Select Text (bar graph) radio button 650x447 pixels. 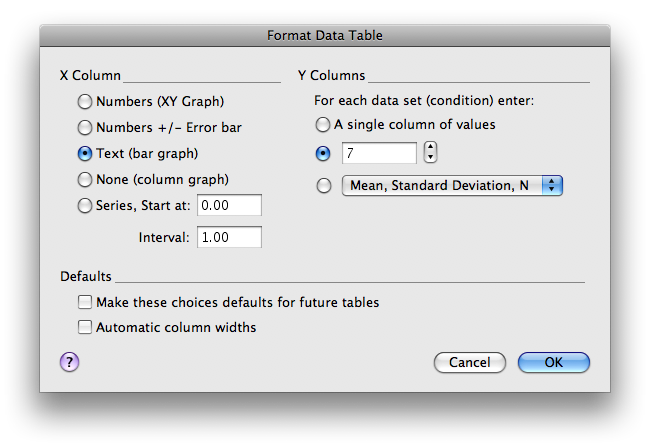(85, 154)
